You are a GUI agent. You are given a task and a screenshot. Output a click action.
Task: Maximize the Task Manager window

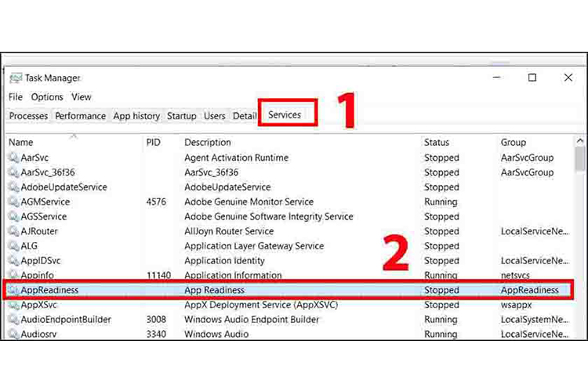[532, 78]
